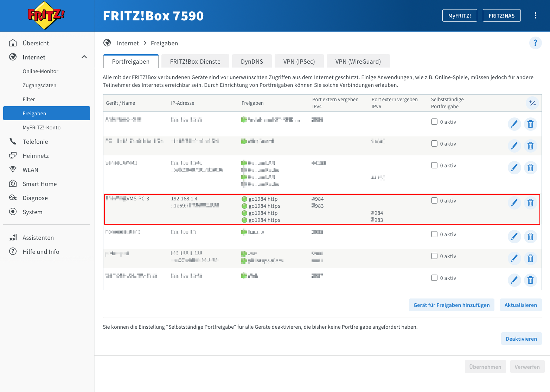550x392 pixels.
Task: Open the three-dot menu in header
Action: pyautogui.click(x=535, y=15)
